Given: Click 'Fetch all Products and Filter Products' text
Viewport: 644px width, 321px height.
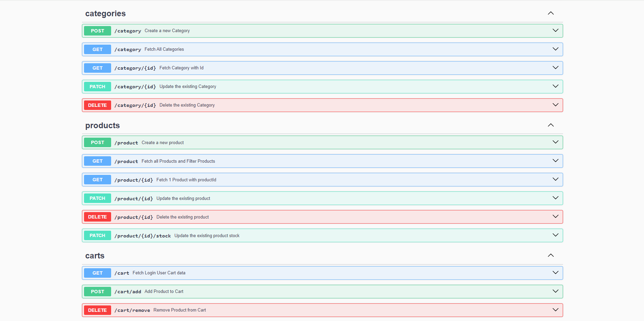Looking at the screenshot, I should tap(178, 161).
